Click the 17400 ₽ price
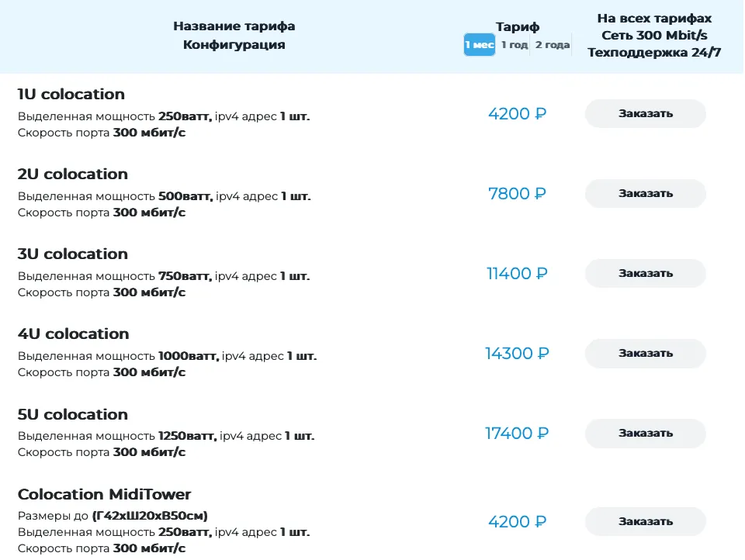745x560 pixels. (x=517, y=434)
